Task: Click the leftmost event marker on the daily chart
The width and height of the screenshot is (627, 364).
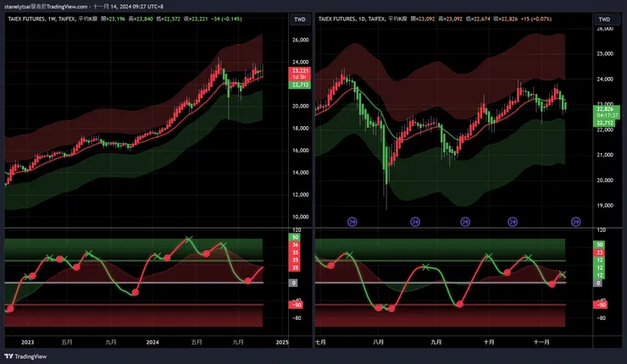Action: coord(352,222)
